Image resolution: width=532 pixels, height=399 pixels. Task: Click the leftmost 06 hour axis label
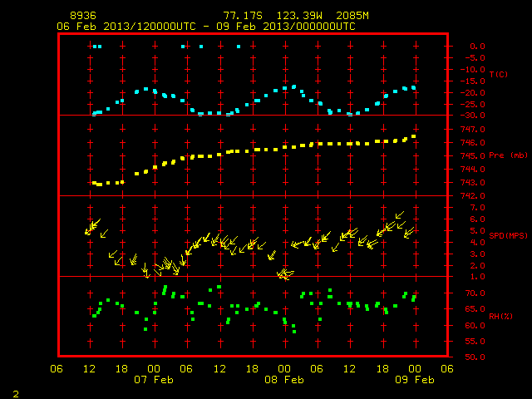tap(57, 369)
